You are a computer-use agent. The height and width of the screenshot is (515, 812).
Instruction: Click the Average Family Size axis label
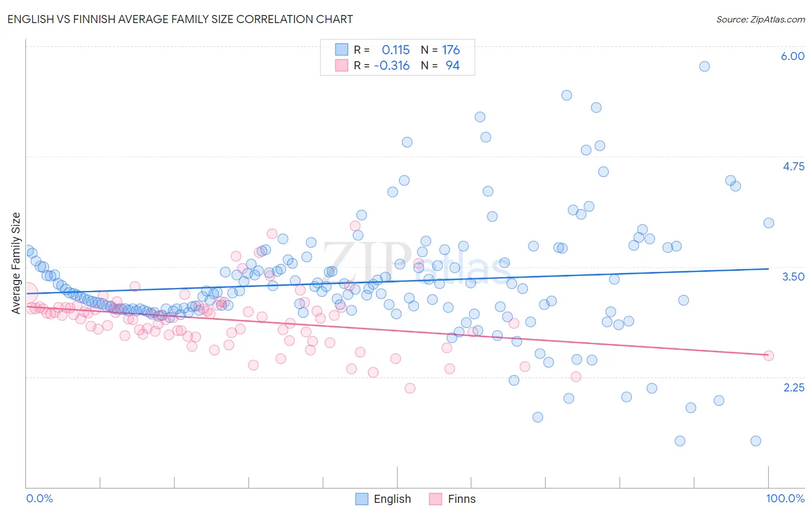click(x=16, y=263)
